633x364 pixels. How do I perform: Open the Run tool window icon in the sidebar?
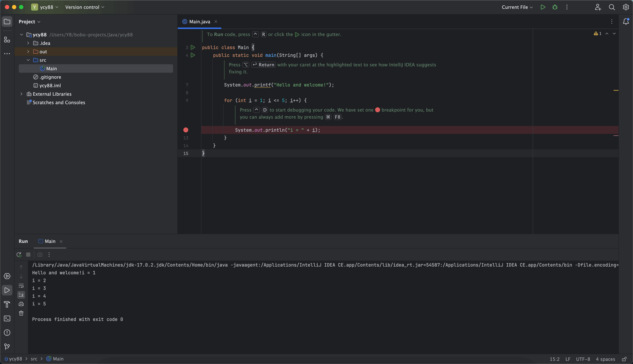(x=7, y=290)
